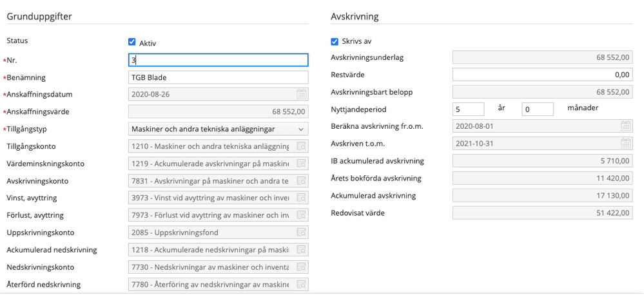The width and height of the screenshot is (644, 295).
Task: Click lookup icon for Ackumulerad nedskrivning
Action: point(302,250)
